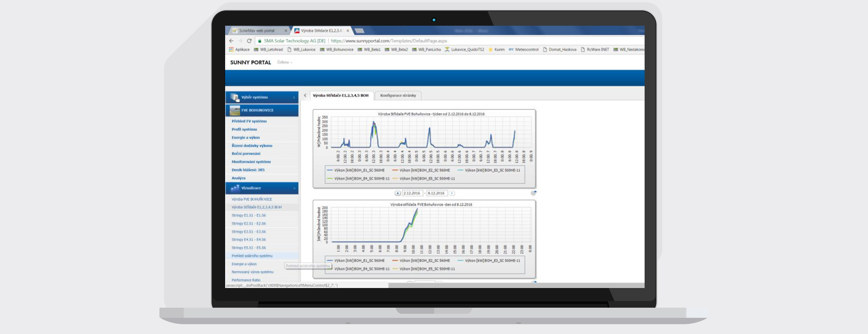The height and width of the screenshot is (334, 868).
Task: Open the WB_Lukavice bookmark
Action: [x=301, y=49]
